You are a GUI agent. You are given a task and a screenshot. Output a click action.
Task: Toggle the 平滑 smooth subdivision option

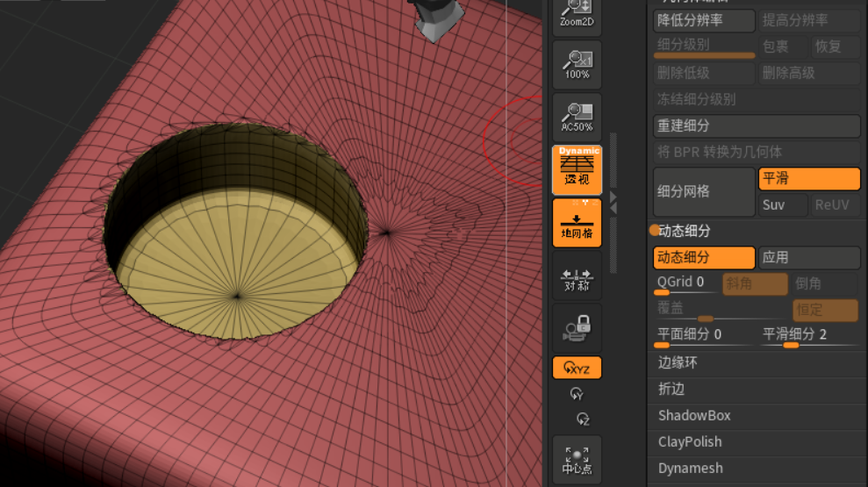(808, 179)
